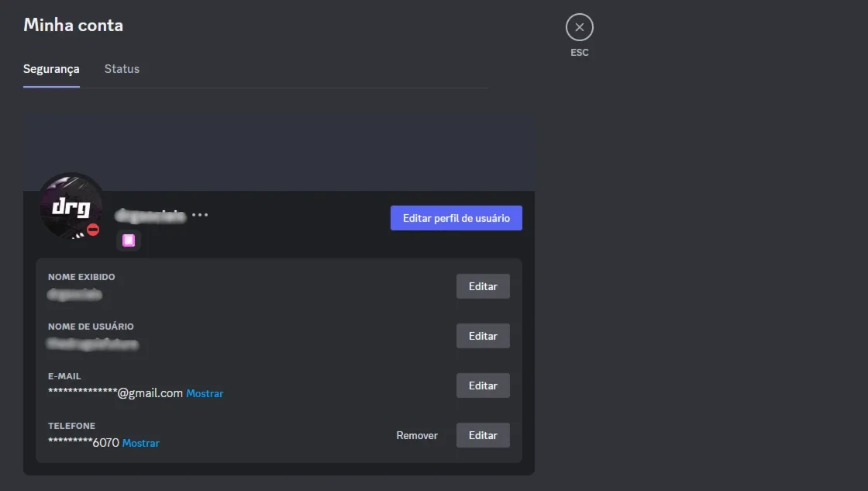Viewport: 868px width, 491px height.
Task: Open the Status tab
Action: tap(122, 69)
